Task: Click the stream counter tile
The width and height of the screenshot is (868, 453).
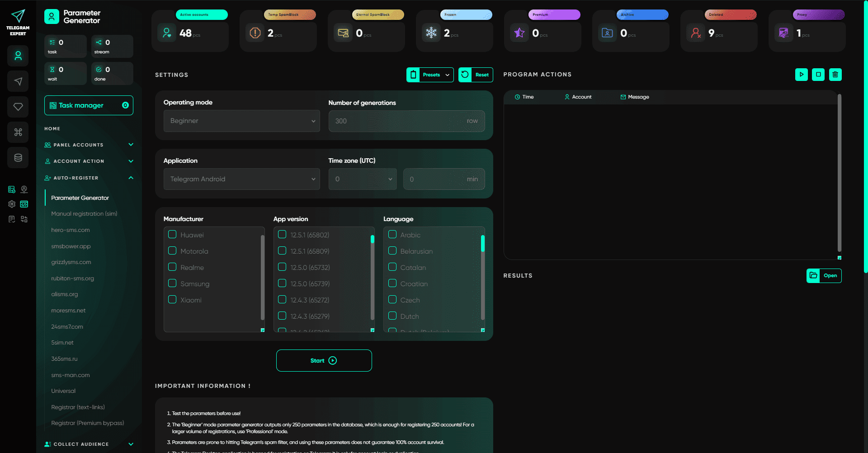Action: 112,47
